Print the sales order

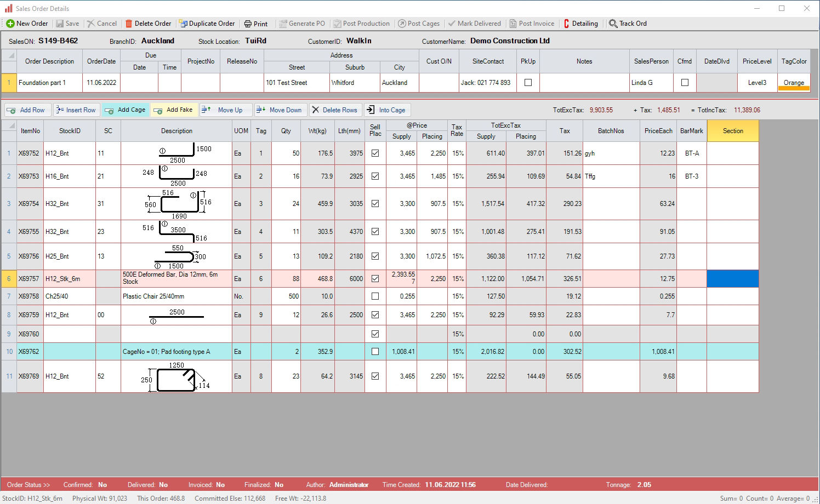click(x=255, y=24)
